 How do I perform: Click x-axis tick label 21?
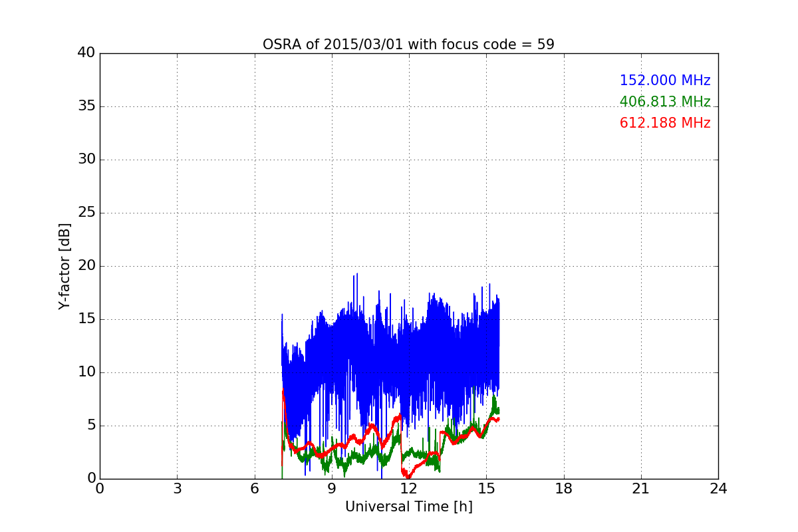coord(641,488)
